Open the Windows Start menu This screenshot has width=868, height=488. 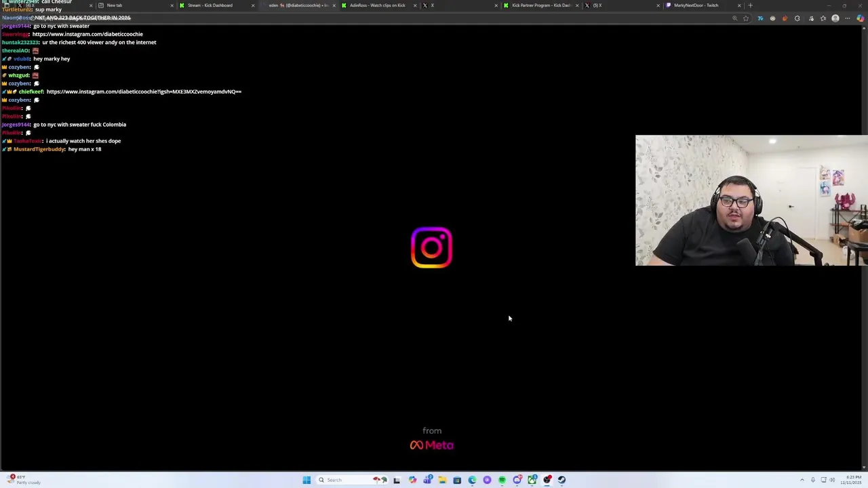(307, 480)
